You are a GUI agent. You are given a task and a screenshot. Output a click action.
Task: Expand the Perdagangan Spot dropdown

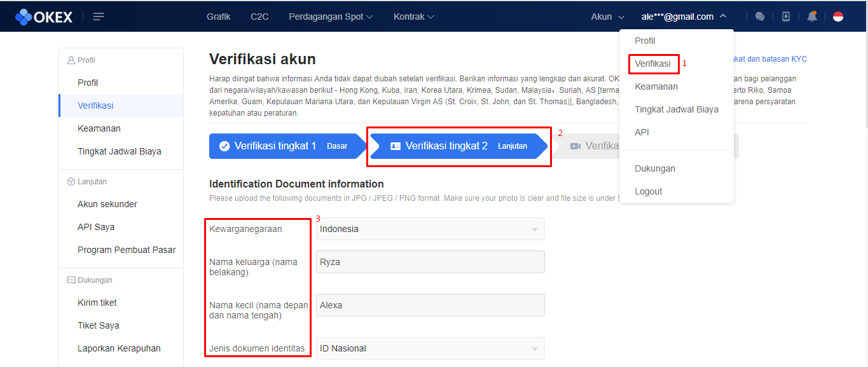coord(331,17)
